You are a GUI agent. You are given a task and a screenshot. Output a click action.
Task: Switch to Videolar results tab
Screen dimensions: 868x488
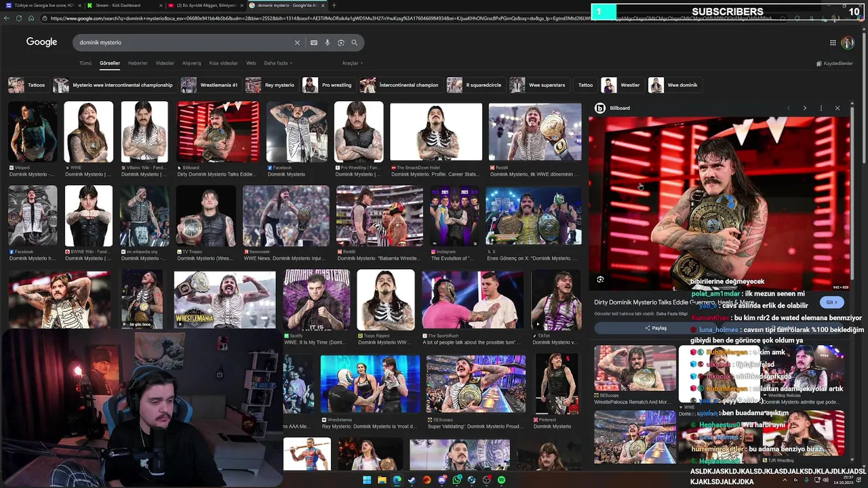tap(165, 63)
